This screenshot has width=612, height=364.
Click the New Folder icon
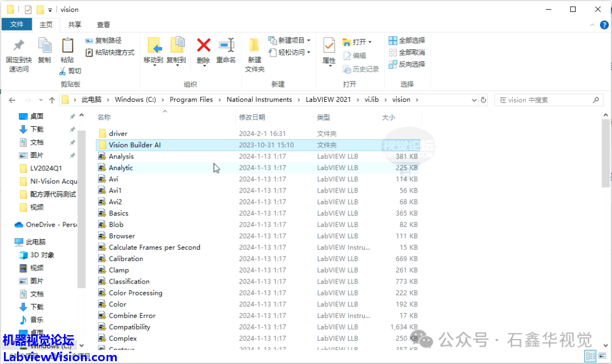pos(254,46)
